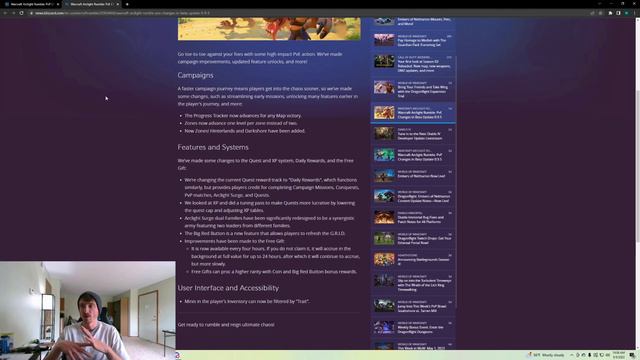
Task: Open Embers of Neltharion Now Live article
Action: (421, 176)
